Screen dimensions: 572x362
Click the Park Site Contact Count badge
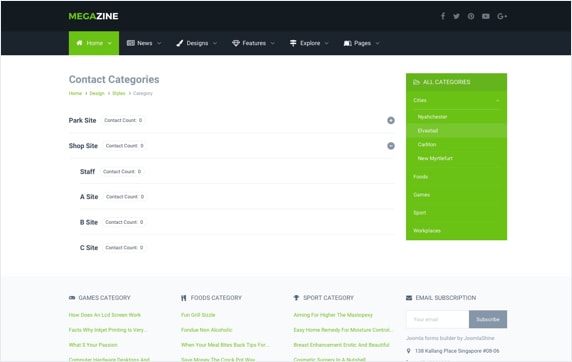coord(123,120)
